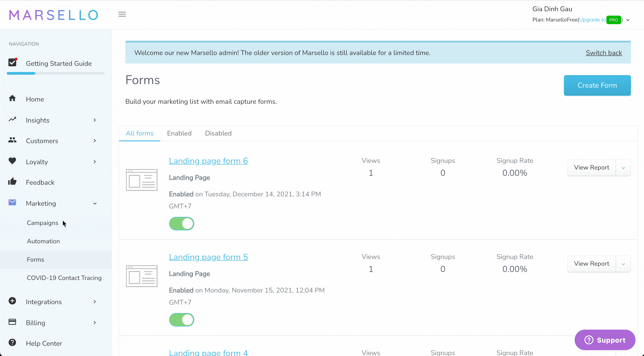
Task: Click the Switch back link
Action: click(x=604, y=53)
